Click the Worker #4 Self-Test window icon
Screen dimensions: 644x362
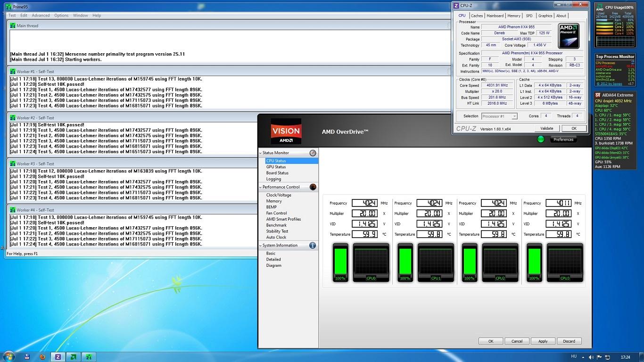[13, 210]
